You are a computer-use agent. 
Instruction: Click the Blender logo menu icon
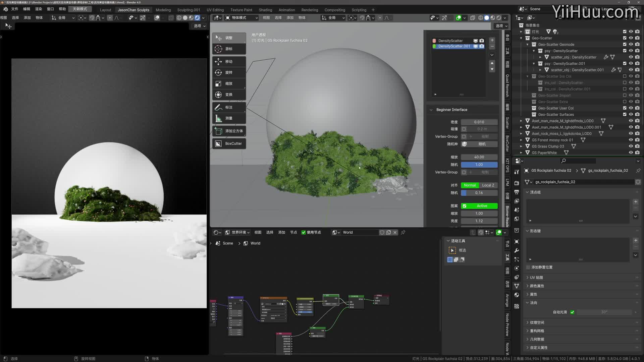click(5, 9)
